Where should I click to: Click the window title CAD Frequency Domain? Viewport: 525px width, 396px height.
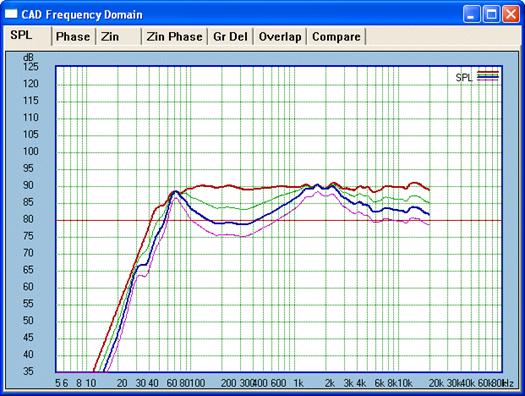(82, 14)
